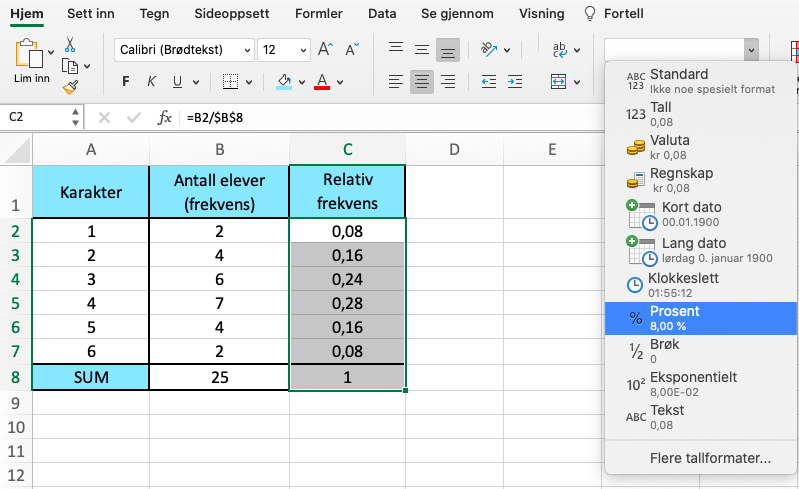Click the text orientation icon
Viewport: 799px width, 489px height.
tap(489, 49)
